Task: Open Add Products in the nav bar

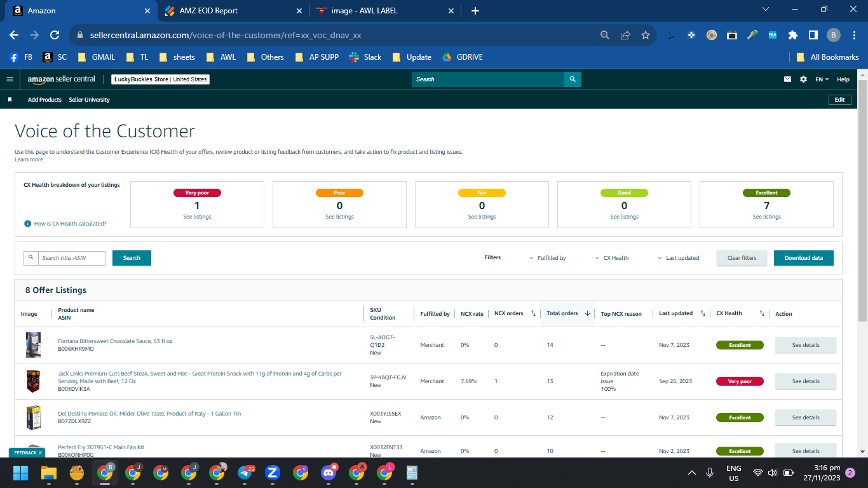Action: click(x=44, y=100)
